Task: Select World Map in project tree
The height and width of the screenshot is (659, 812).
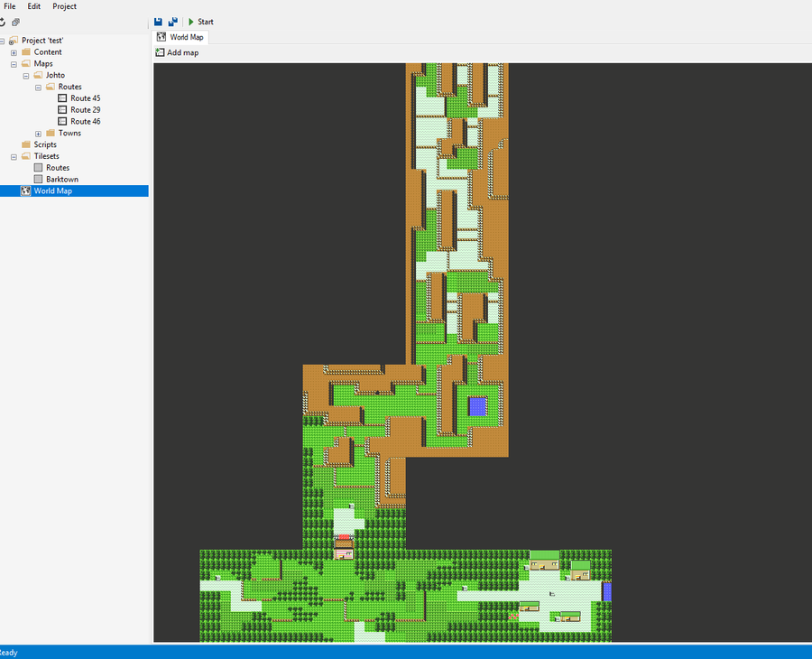Action: [74, 190]
